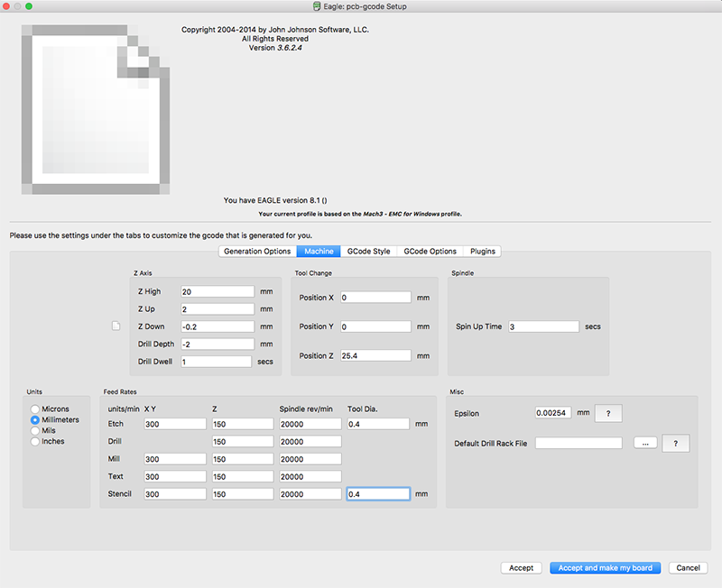Screen dimensions: 722x588
Task: Click the Drill Depth input field
Action: 218,344
